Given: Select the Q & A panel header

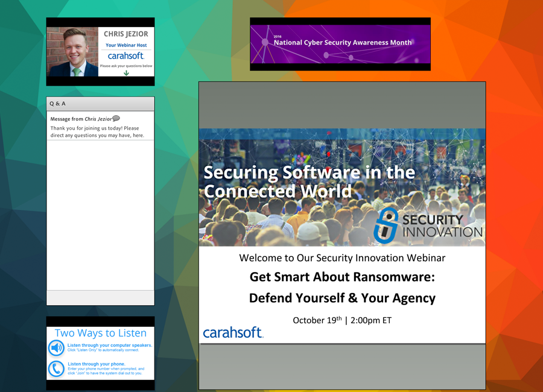Looking at the screenshot, I should click(100, 104).
